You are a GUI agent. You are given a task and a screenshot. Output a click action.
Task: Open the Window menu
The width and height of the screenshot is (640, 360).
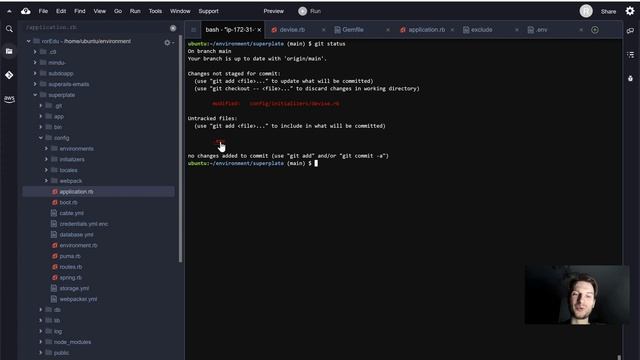click(x=180, y=11)
